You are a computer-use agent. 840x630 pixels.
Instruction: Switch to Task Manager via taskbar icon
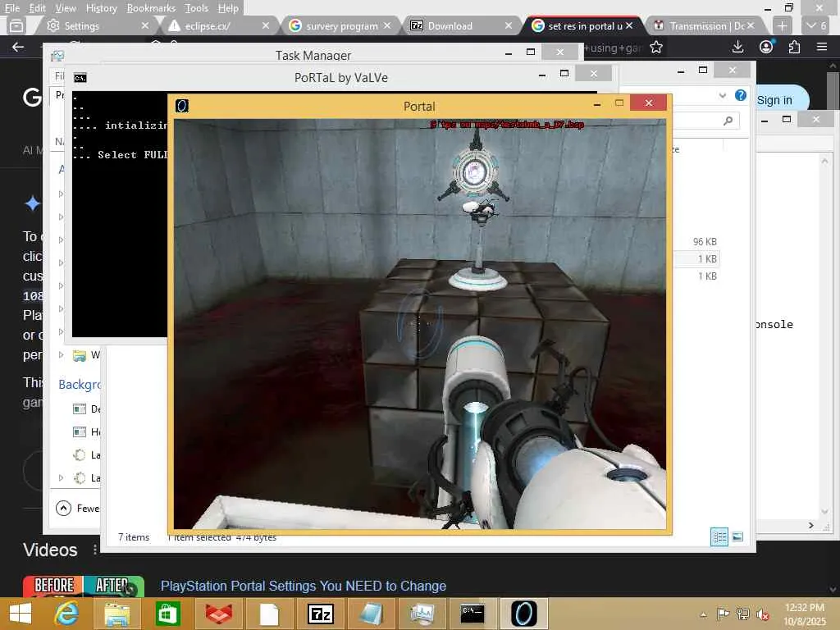[x=422, y=614]
